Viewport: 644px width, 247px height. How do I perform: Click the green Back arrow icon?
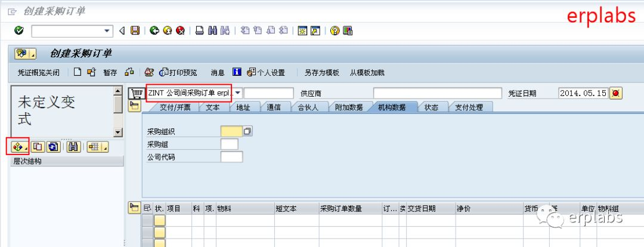[154, 30]
